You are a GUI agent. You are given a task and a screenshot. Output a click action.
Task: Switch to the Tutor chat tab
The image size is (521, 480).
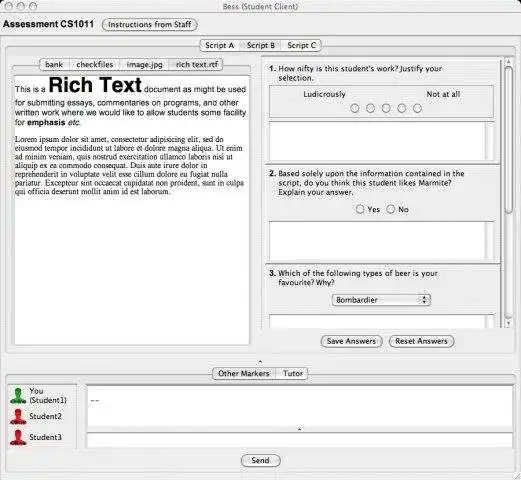click(x=293, y=374)
